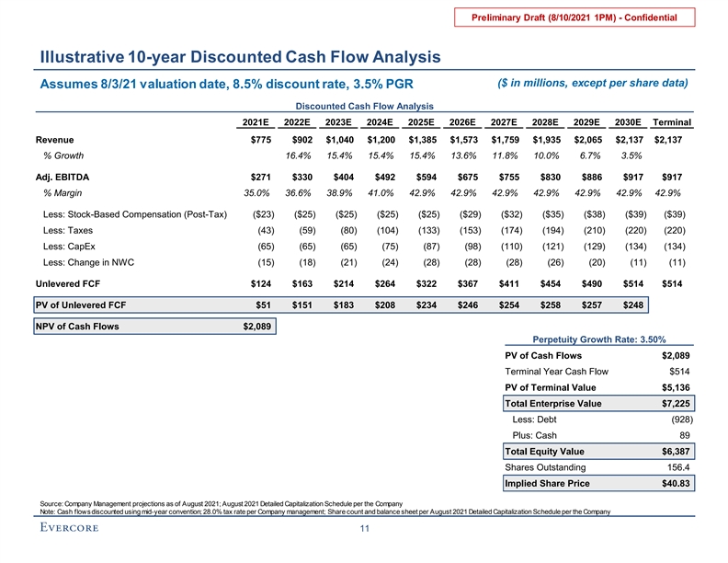
Task: Select the 2021E column header
Action: tap(256, 123)
